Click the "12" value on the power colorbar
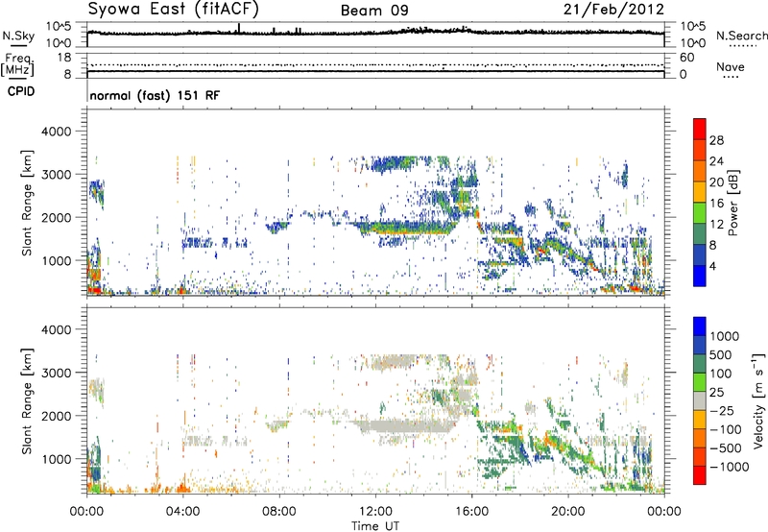 pyautogui.click(x=716, y=225)
